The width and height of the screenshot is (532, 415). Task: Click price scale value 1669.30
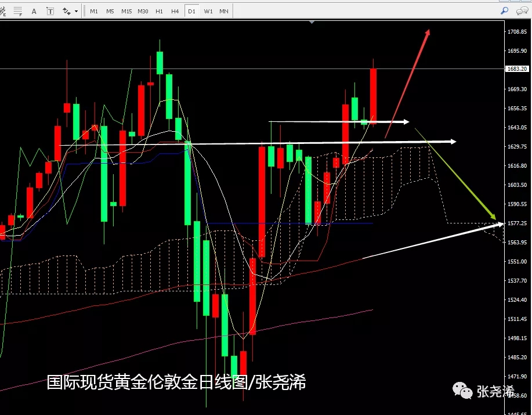(517, 89)
